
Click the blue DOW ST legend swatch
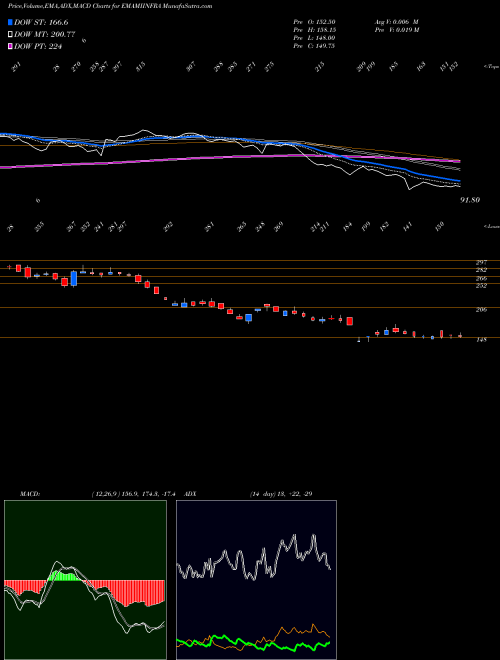[10, 22]
